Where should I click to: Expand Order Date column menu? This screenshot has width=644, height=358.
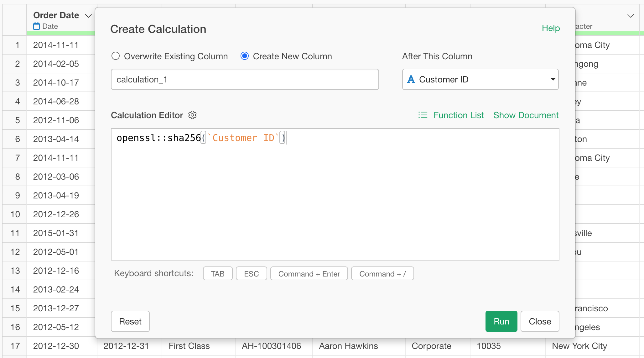(x=89, y=16)
